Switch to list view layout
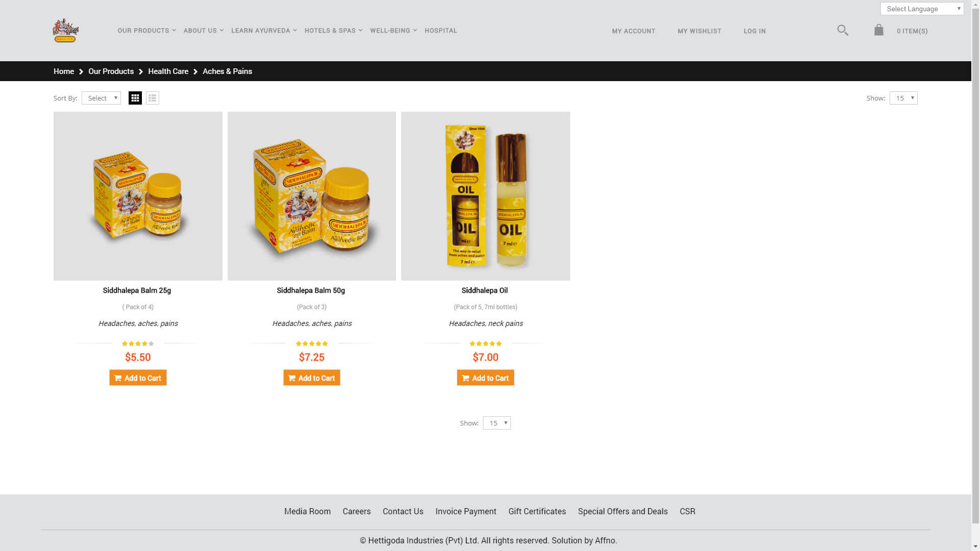The width and height of the screenshot is (980, 551). coord(153,98)
